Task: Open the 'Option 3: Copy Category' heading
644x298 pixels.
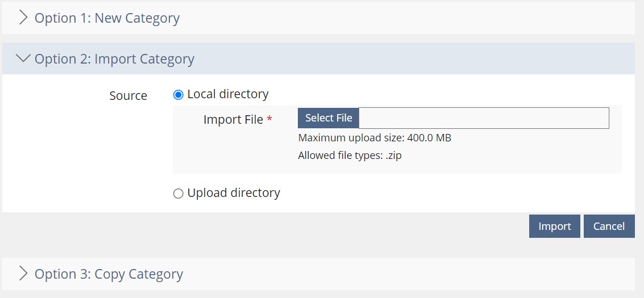Action: coord(109,274)
